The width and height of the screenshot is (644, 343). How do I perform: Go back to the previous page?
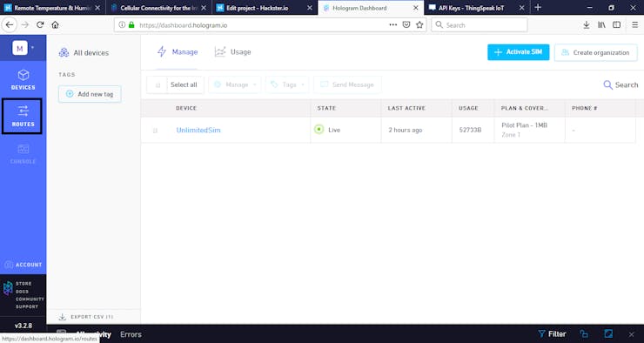(10, 25)
